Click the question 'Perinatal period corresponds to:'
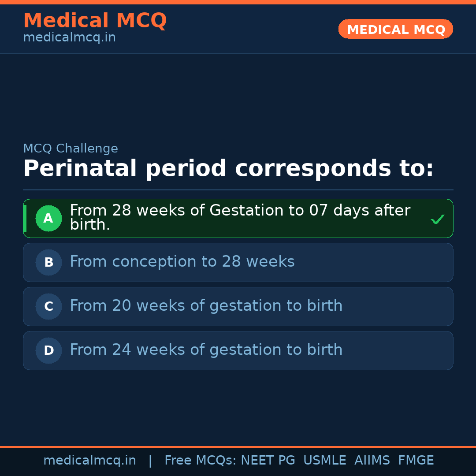Viewport: 476px width, 476px height. coord(228,169)
